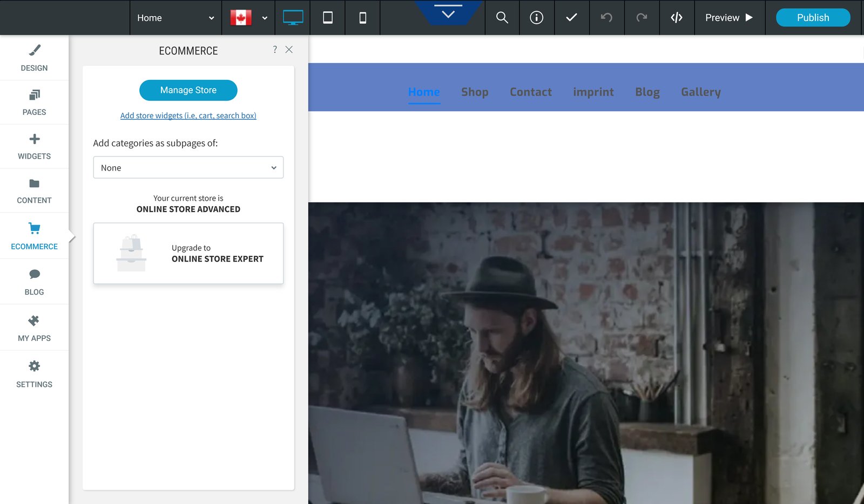Open the search magnifier tool
This screenshot has height=504, width=864.
pos(502,18)
